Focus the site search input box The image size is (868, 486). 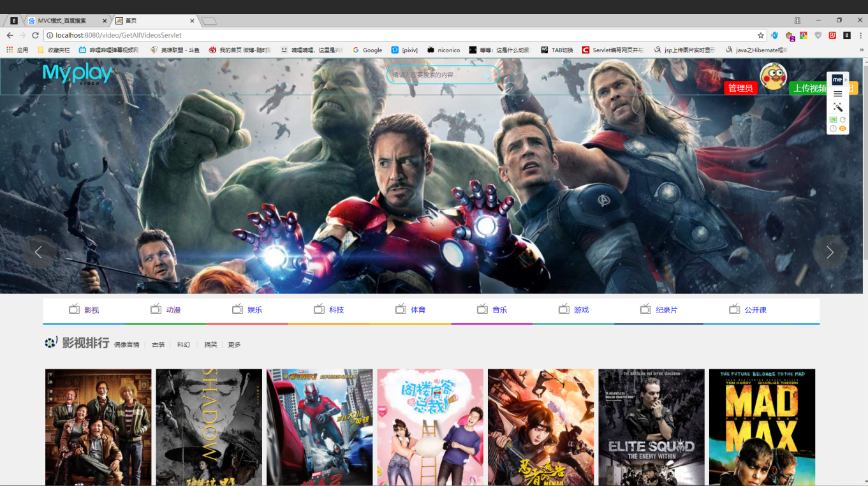click(443, 75)
